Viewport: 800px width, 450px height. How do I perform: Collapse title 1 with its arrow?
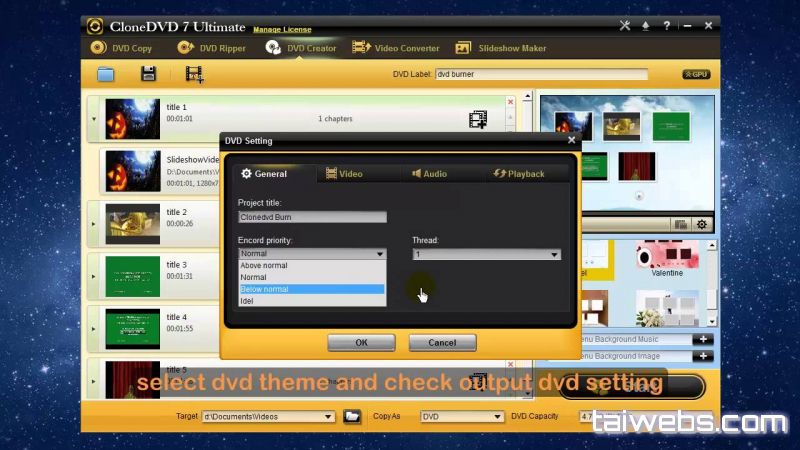94,119
